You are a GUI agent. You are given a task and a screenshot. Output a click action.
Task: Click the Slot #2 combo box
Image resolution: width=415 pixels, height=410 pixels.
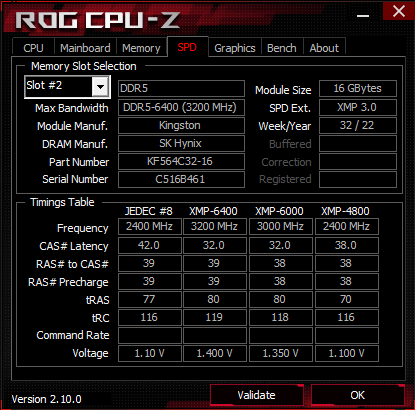coord(67,87)
